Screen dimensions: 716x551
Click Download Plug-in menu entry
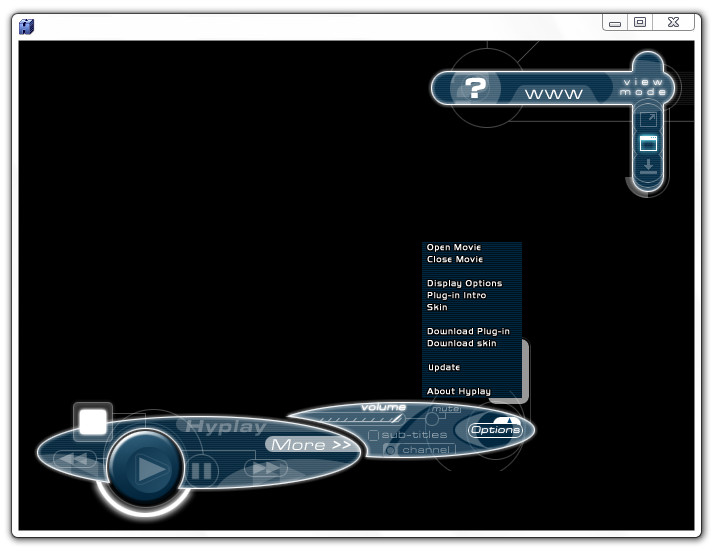tap(468, 331)
